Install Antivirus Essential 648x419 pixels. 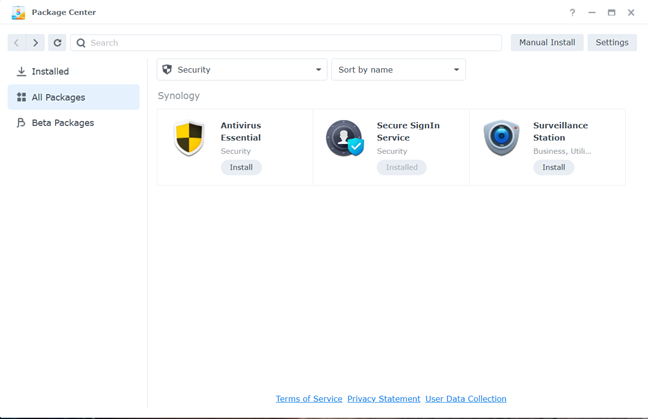tap(241, 167)
